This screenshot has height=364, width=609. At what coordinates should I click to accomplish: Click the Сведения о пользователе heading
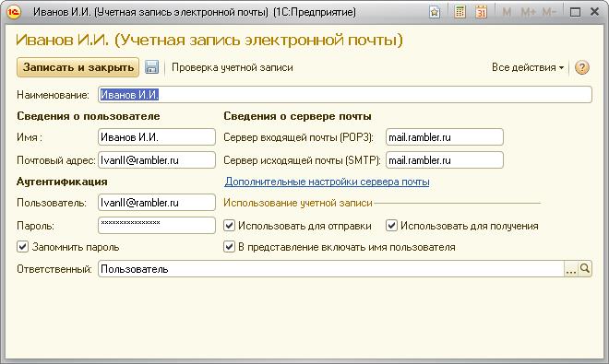(89, 116)
